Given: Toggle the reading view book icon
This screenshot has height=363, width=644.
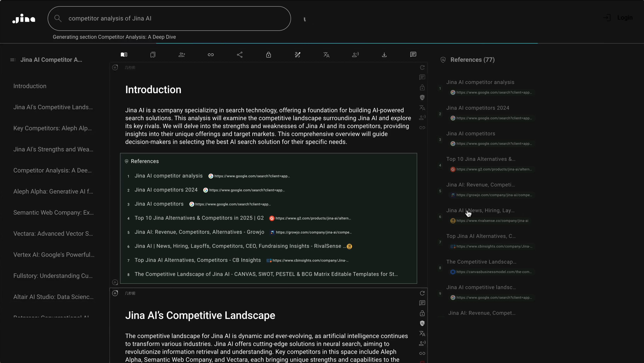Looking at the screenshot, I should [124, 55].
